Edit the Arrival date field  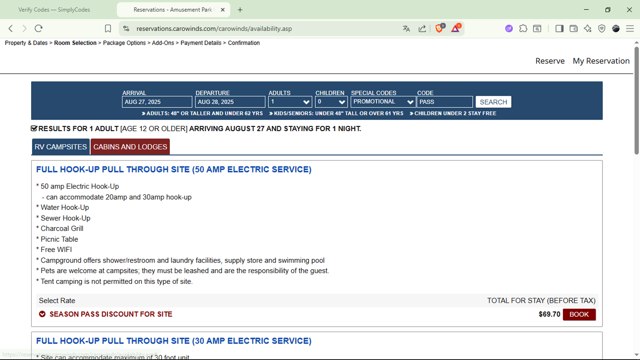pyautogui.click(x=157, y=102)
